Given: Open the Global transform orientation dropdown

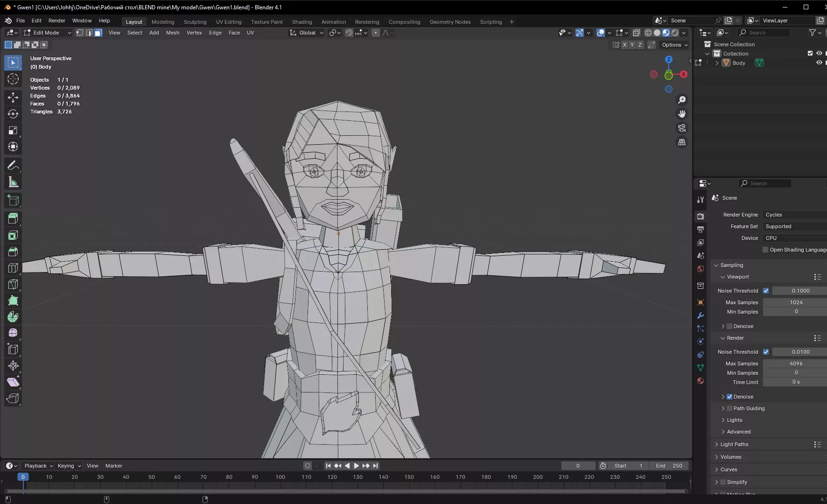Looking at the screenshot, I should [306, 33].
